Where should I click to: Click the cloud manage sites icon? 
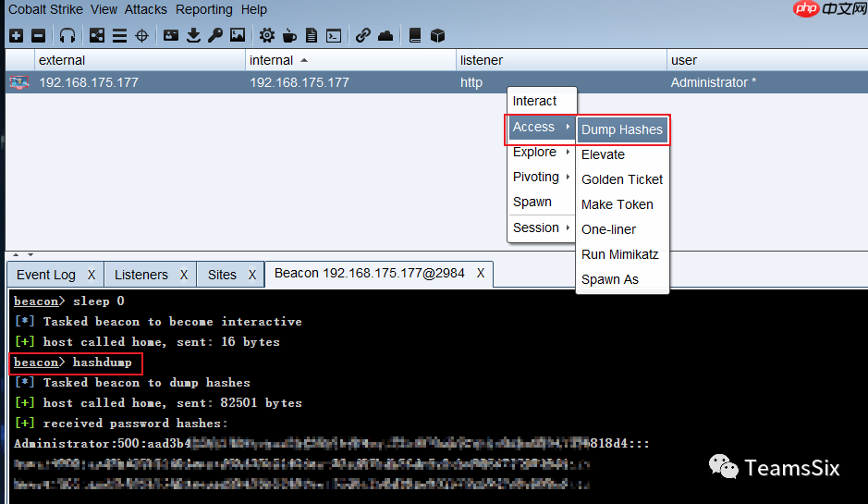tap(385, 36)
